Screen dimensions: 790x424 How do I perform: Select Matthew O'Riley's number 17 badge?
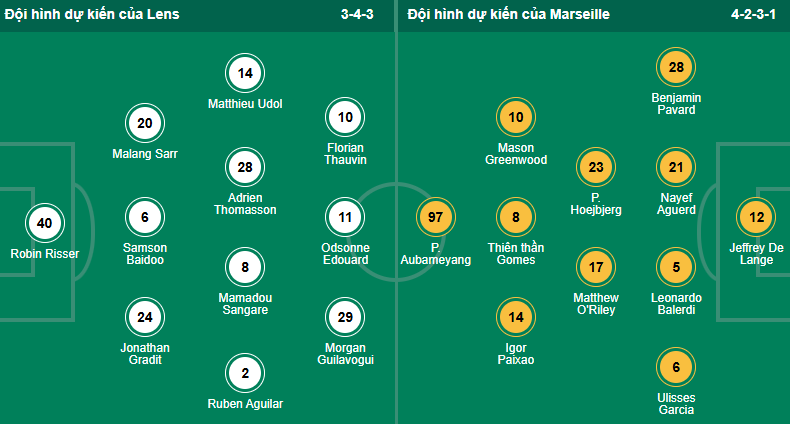pyautogui.click(x=596, y=267)
